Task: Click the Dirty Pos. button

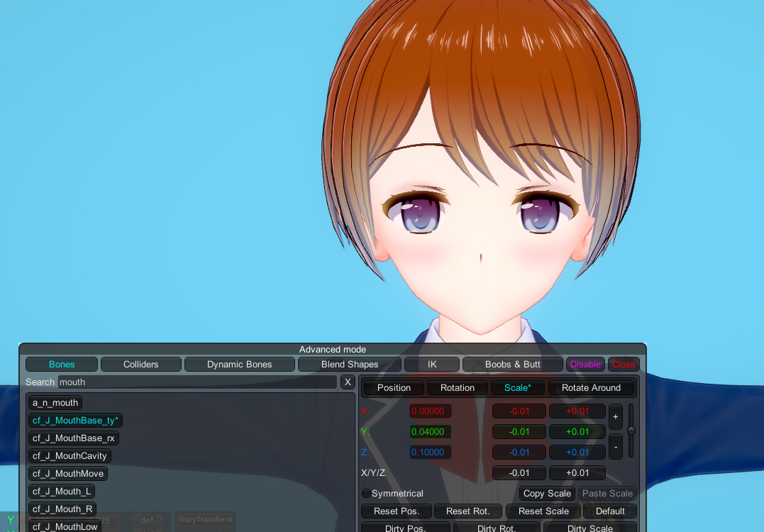Action: pyautogui.click(x=405, y=528)
